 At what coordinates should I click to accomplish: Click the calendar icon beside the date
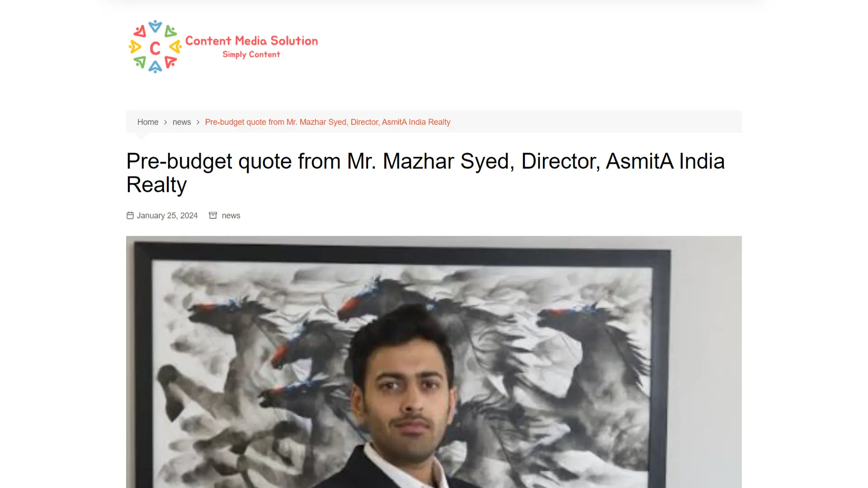(x=130, y=216)
